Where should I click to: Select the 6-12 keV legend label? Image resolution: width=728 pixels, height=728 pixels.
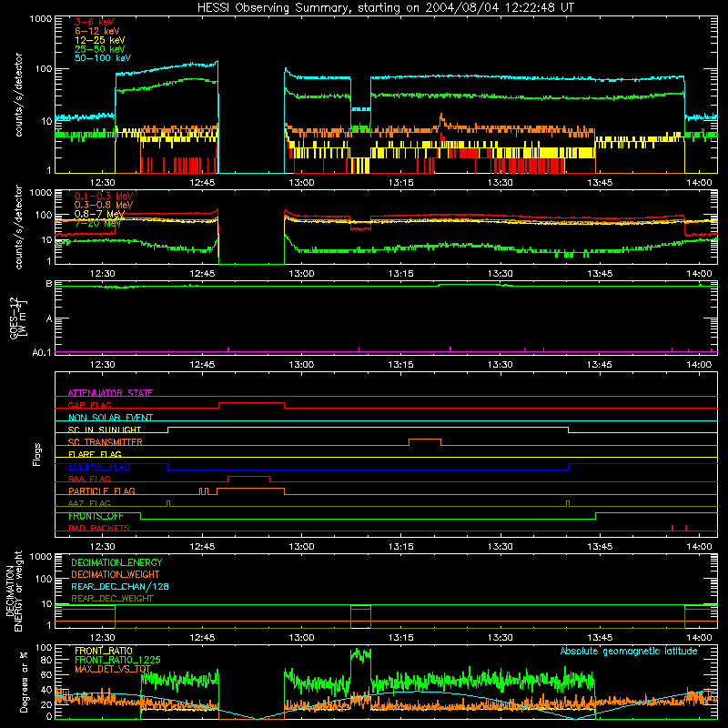pos(97,31)
